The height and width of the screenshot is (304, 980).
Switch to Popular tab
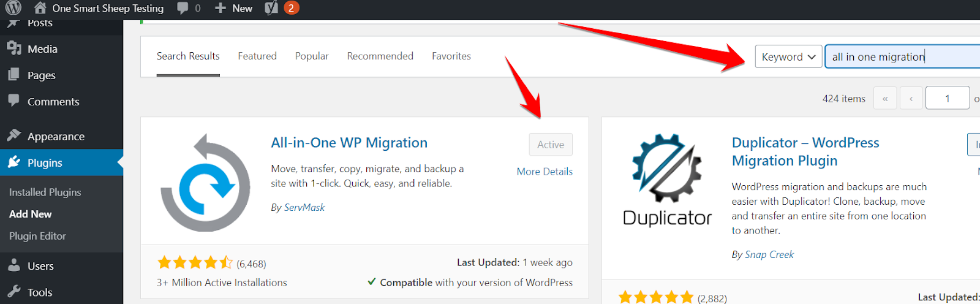pyautogui.click(x=312, y=56)
